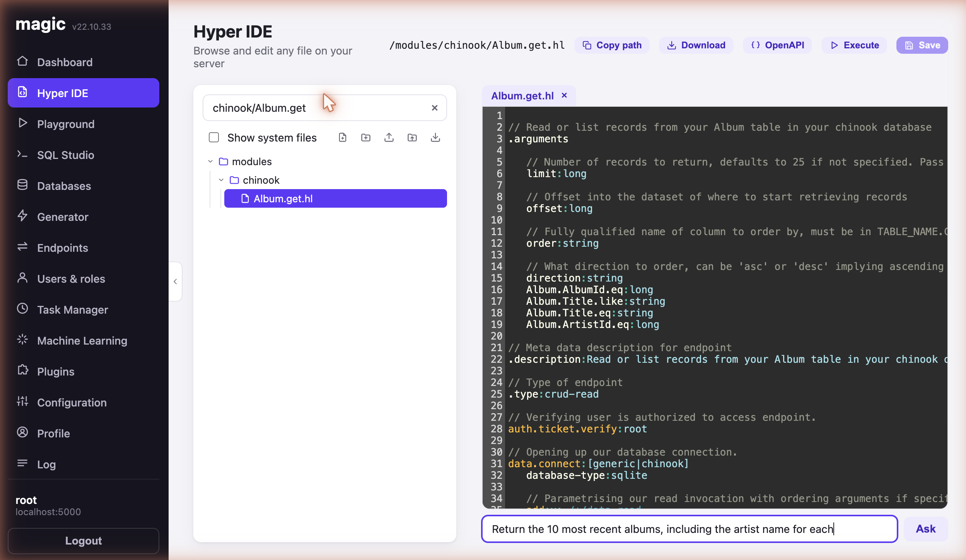This screenshot has width=966, height=560.
Task: Click the Logout button
Action: point(84,541)
